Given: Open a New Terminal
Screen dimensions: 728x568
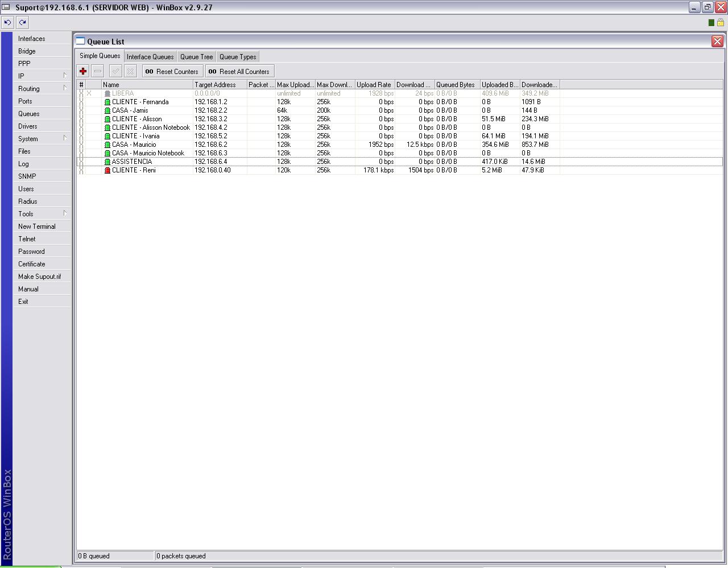Looking at the screenshot, I should point(43,227).
